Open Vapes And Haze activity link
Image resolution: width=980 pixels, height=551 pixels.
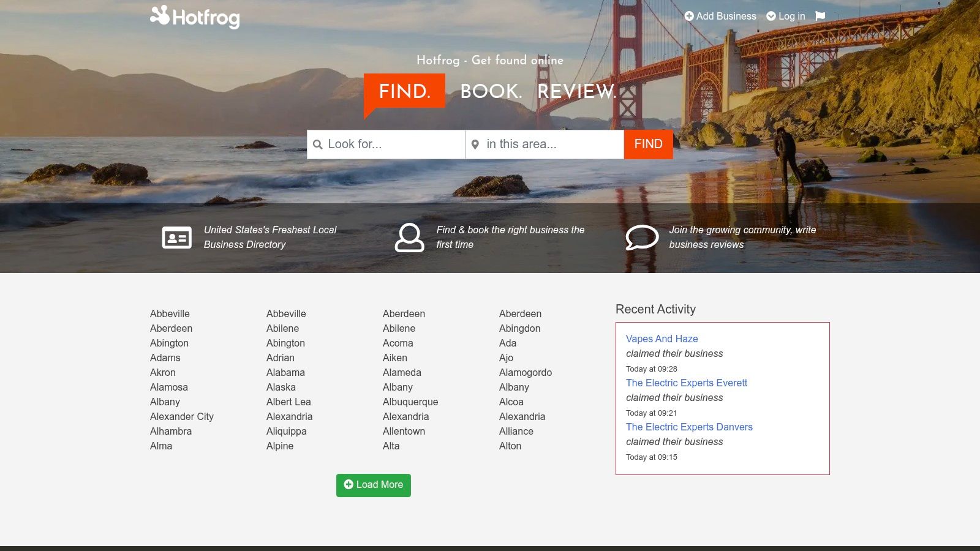(x=662, y=339)
